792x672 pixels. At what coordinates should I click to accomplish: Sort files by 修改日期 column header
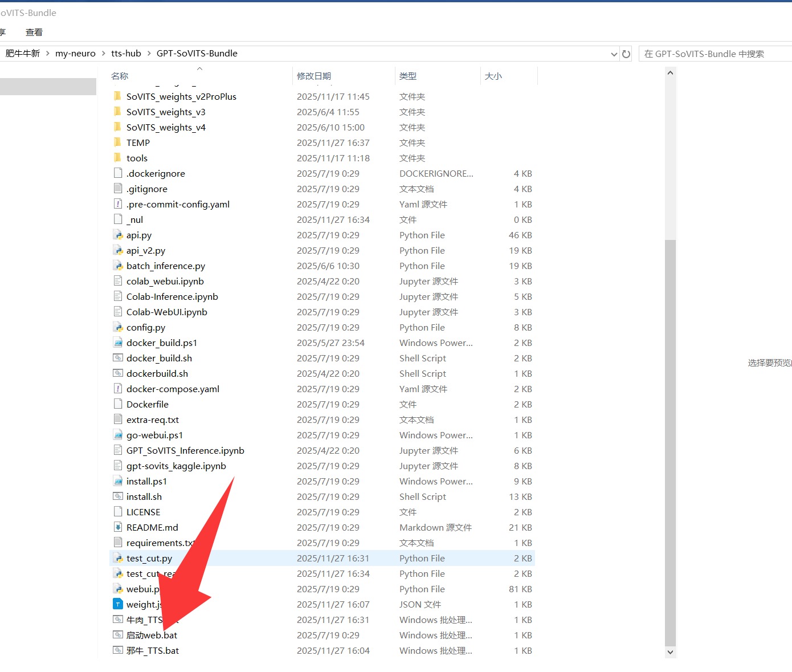click(314, 76)
